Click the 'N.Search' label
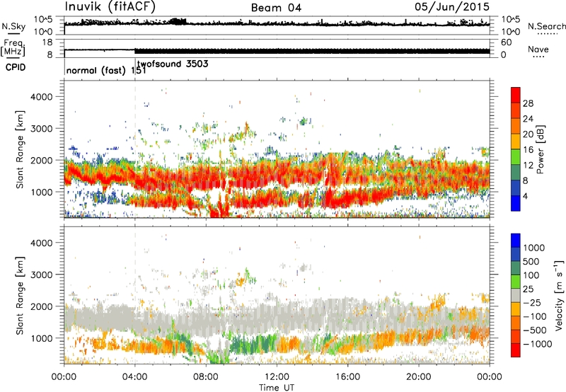The image size is (566, 392). 546,26
